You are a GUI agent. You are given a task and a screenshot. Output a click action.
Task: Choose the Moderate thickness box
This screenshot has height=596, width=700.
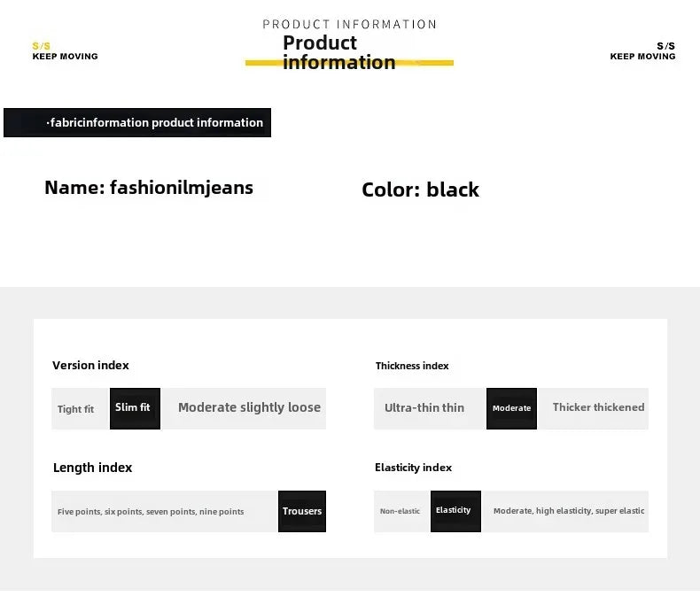click(x=511, y=408)
